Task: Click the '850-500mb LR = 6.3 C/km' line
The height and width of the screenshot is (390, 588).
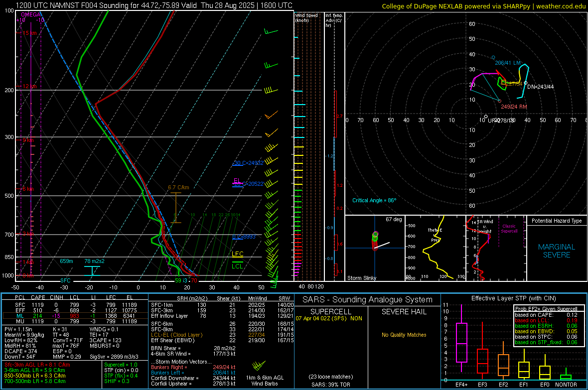Action: click(35, 376)
